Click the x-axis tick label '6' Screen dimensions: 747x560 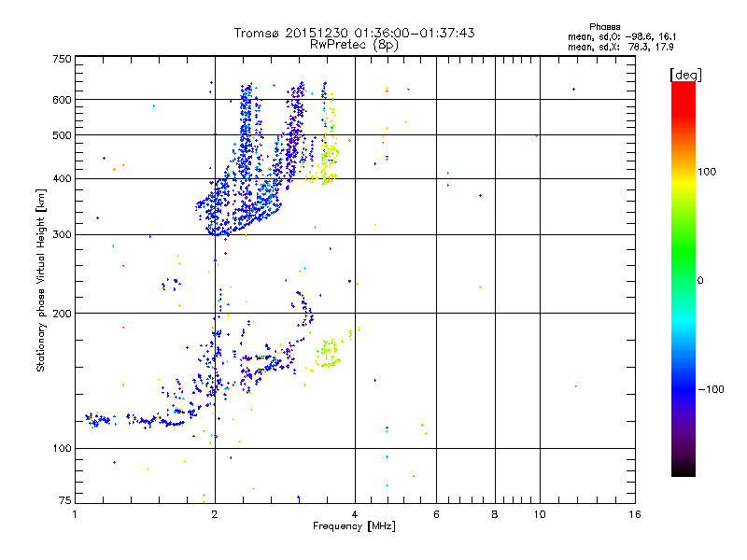[x=436, y=514]
